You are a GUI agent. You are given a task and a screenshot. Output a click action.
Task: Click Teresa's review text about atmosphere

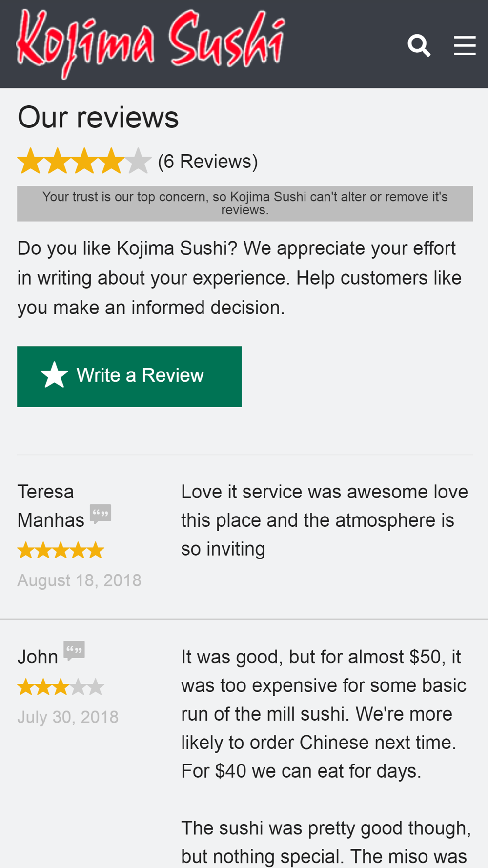pos(325,520)
